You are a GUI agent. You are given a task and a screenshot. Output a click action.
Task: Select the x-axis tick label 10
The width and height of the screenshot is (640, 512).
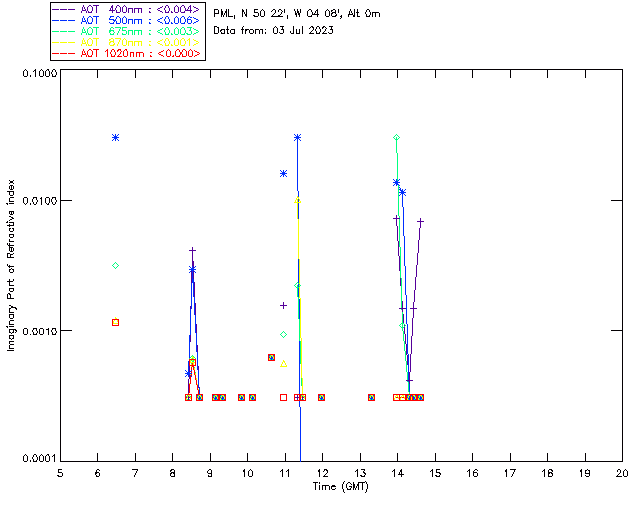pyautogui.click(x=247, y=473)
